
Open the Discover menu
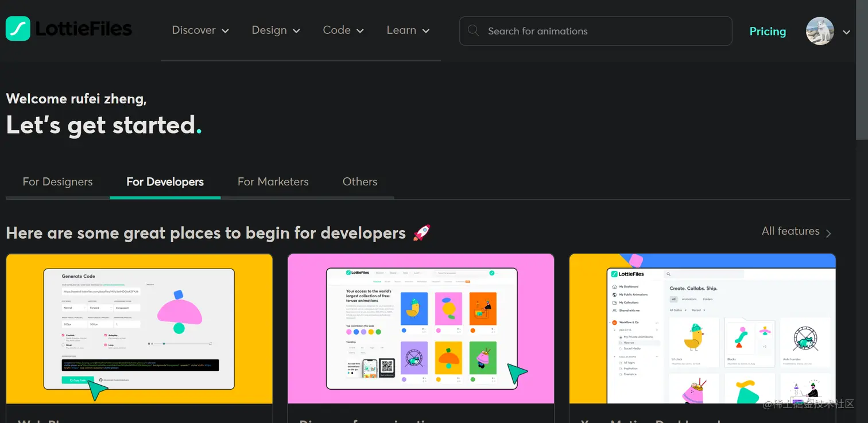pyautogui.click(x=200, y=30)
